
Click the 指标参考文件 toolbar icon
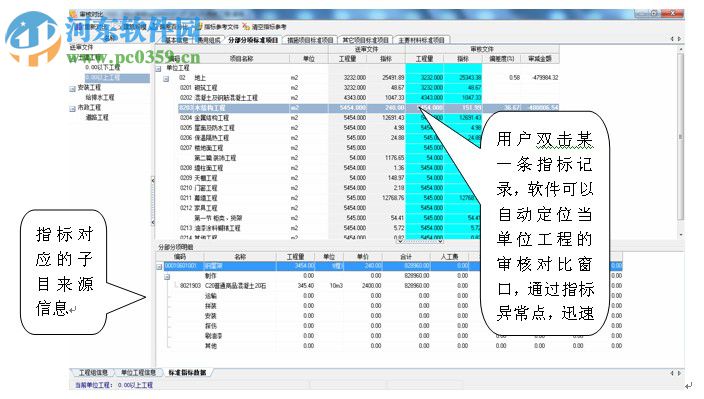[x=200, y=27]
